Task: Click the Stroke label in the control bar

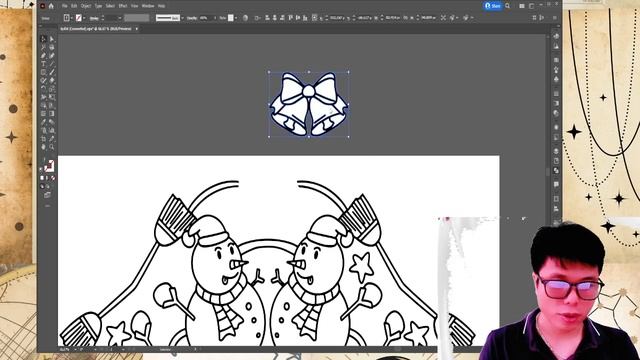Action: click(x=94, y=18)
